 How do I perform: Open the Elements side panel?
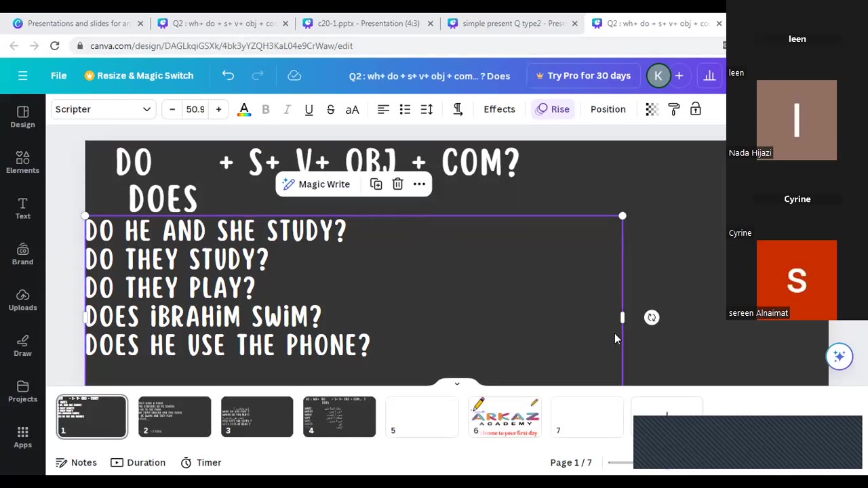pyautogui.click(x=22, y=162)
